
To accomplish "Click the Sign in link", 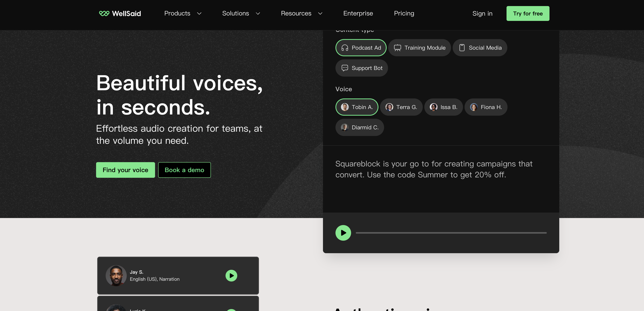I will coord(482,13).
